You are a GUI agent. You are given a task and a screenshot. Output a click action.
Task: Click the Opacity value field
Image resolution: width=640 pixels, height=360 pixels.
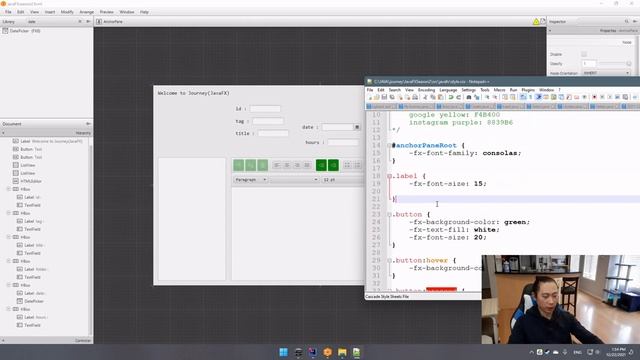(589, 64)
